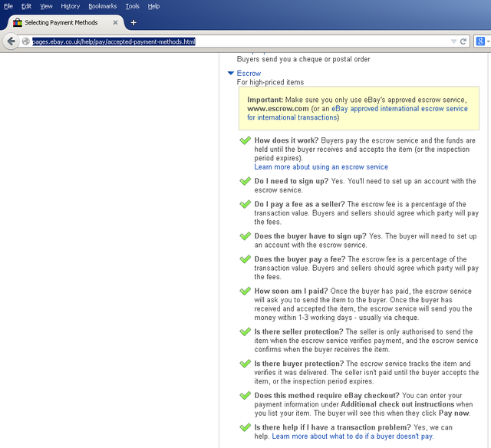Open the File menu

coord(8,6)
